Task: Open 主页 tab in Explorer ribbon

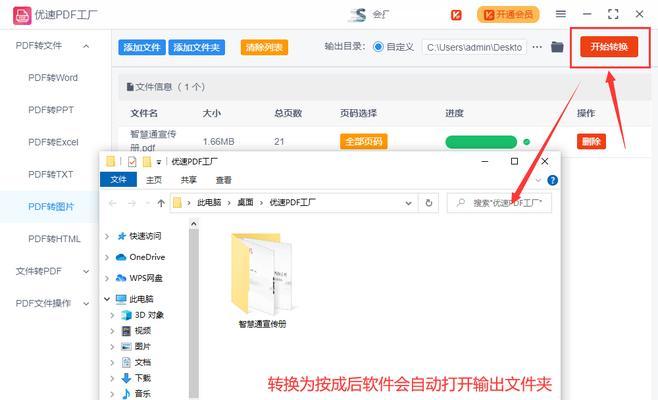Action: click(154, 180)
